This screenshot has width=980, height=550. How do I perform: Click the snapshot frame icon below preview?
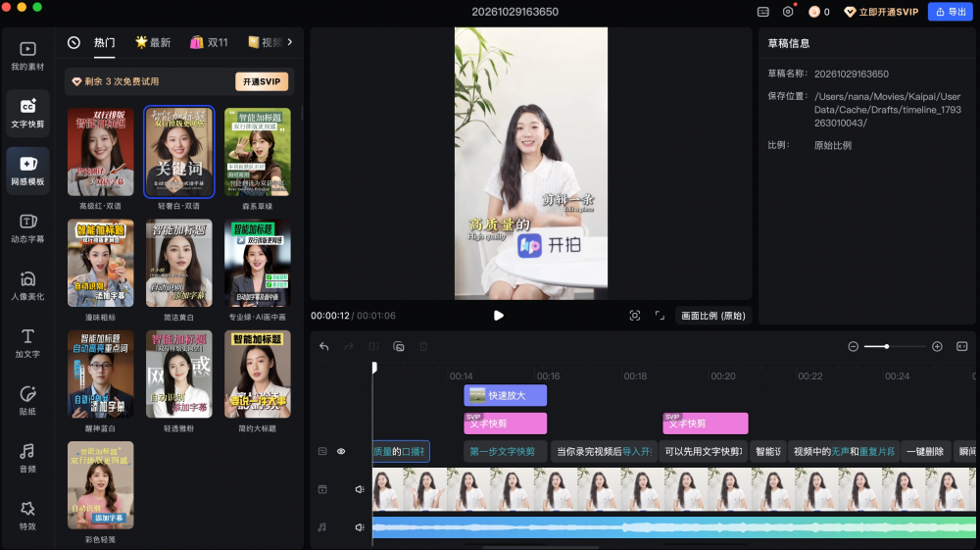[x=635, y=316]
